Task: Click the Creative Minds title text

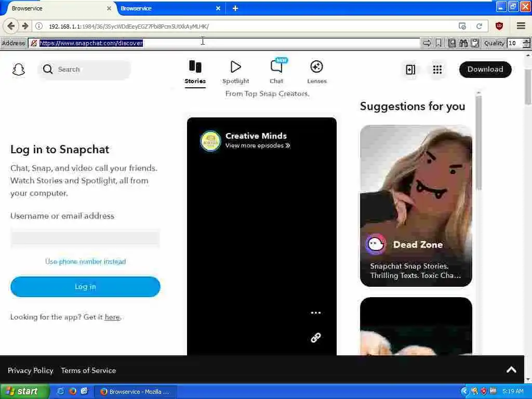Action: tap(256, 136)
